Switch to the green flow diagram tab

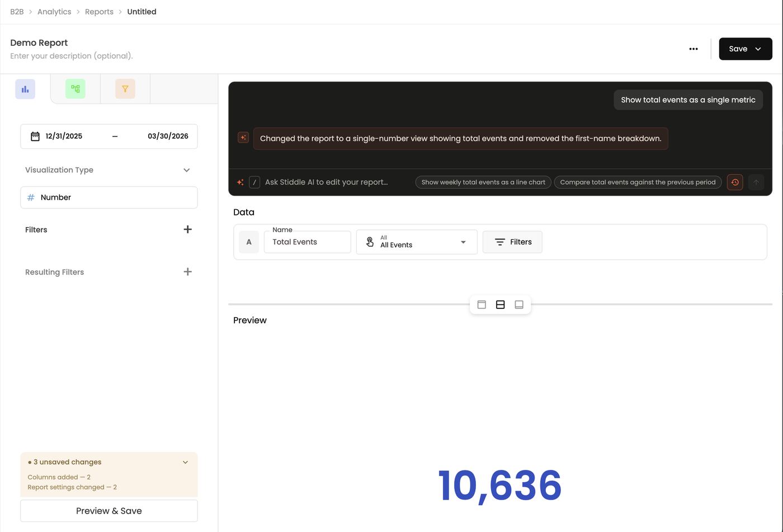click(x=76, y=89)
